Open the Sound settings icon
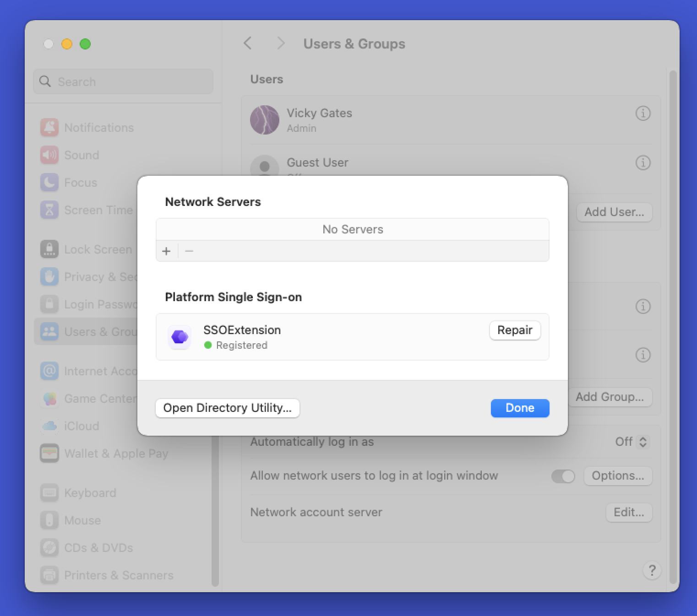Viewport: 697px width, 616px height. coord(49,155)
